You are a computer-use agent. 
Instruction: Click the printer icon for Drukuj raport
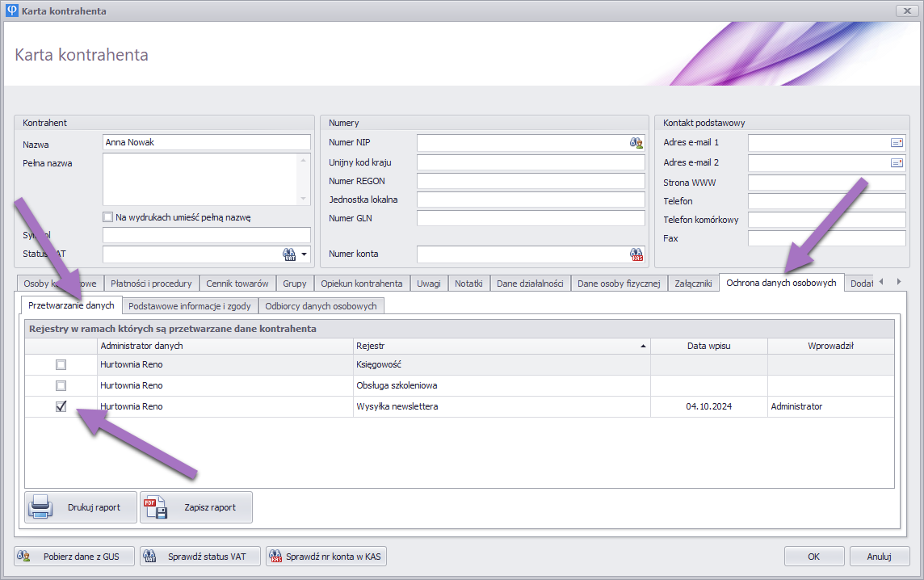coord(41,507)
